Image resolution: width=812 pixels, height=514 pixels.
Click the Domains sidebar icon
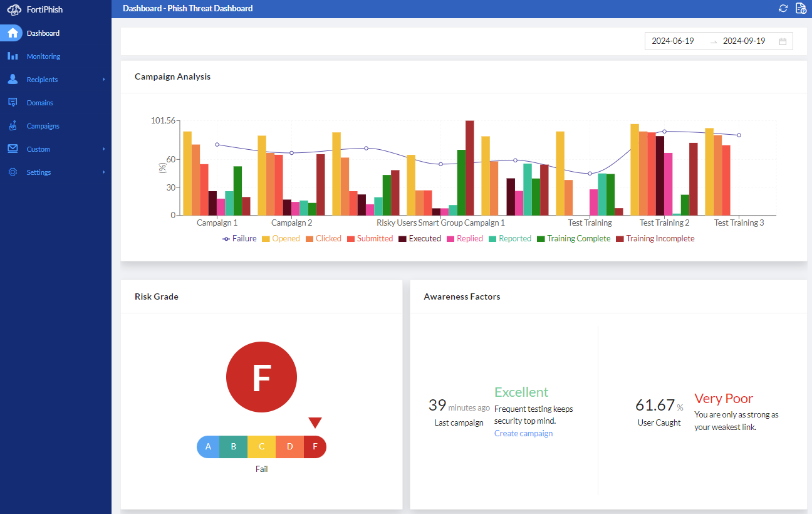(x=13, y=103)
